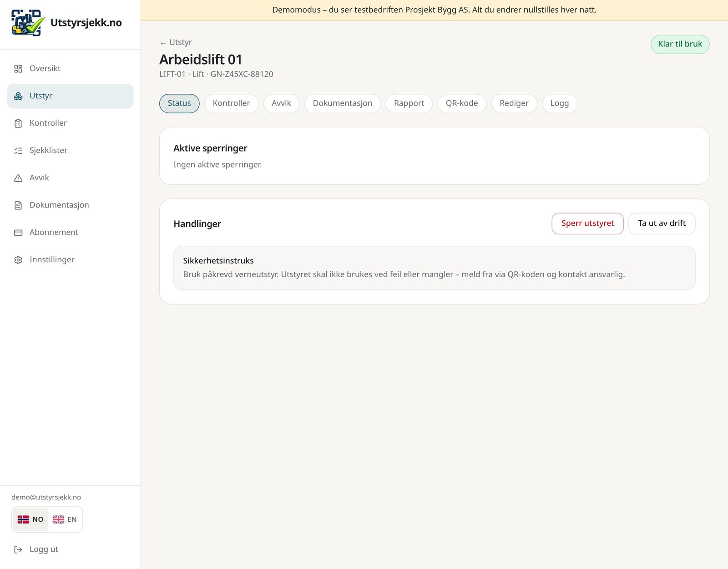
Task: Click the Klar til bruk status badge
Action: pos(680,44)
